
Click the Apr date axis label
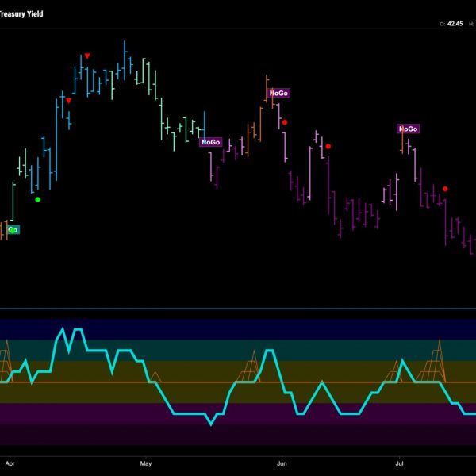point(10,463)
